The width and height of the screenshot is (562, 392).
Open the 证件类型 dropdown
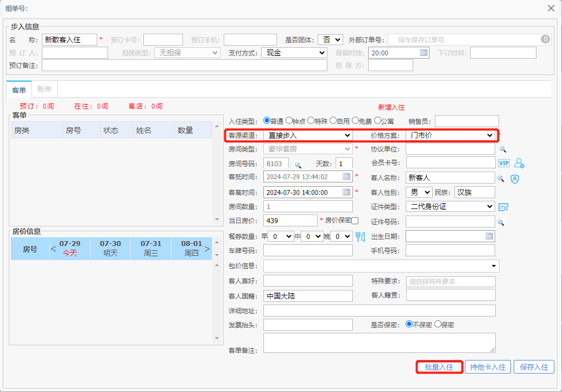point(451,206)
